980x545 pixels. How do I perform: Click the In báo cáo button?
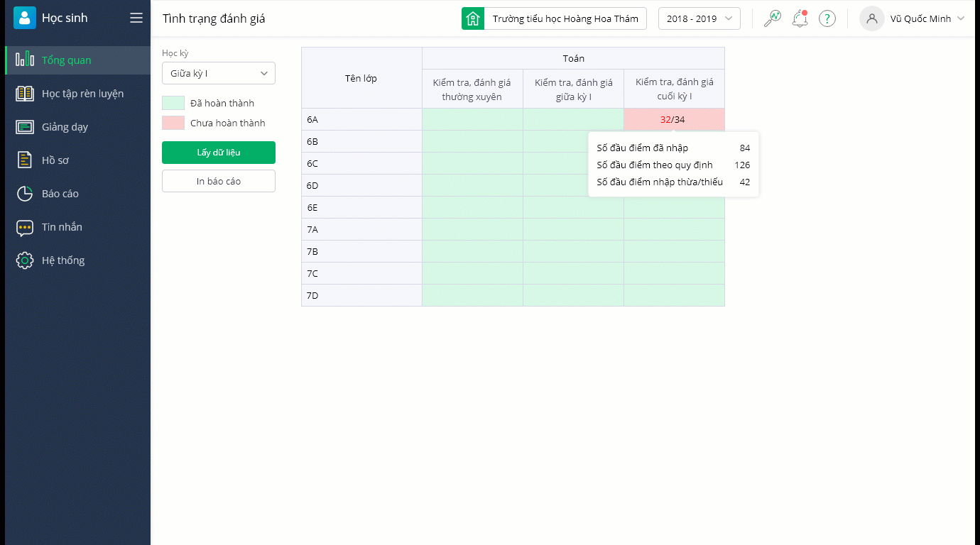(x=219, y=181)
